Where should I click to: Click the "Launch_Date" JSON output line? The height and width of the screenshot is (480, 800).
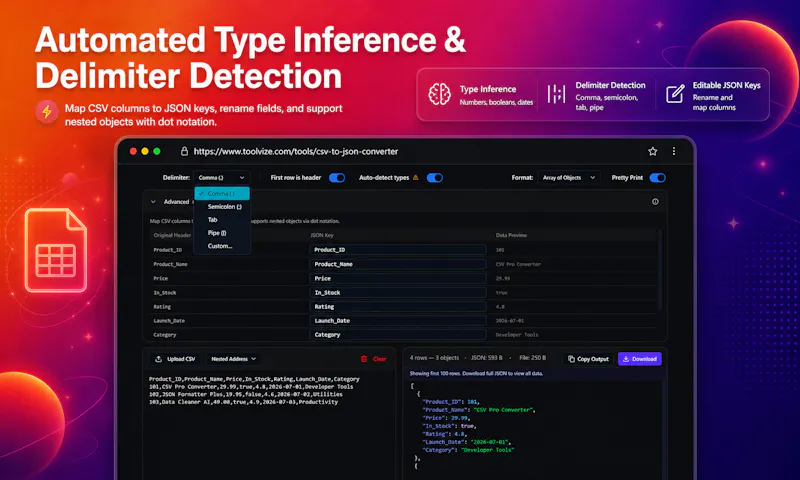[x=466, y=442]
